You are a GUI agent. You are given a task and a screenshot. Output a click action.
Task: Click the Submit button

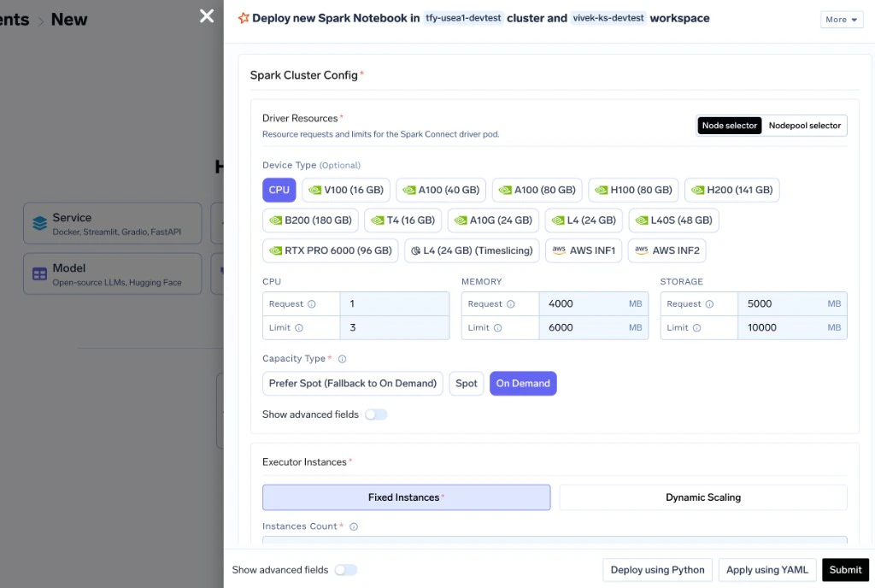tap(845, 569)
